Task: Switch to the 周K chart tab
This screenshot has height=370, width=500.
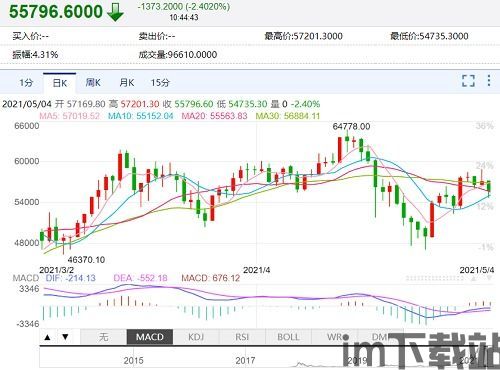Action: click(93, 83)
